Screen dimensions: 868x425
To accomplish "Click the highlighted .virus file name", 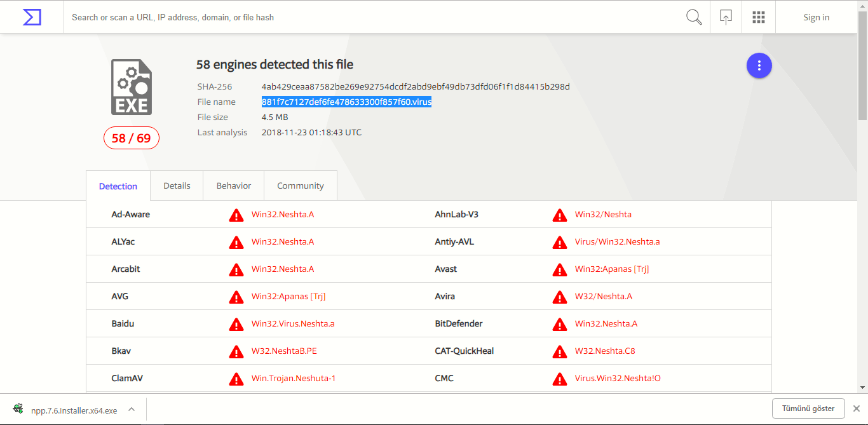I will click(x=346, y=102).
